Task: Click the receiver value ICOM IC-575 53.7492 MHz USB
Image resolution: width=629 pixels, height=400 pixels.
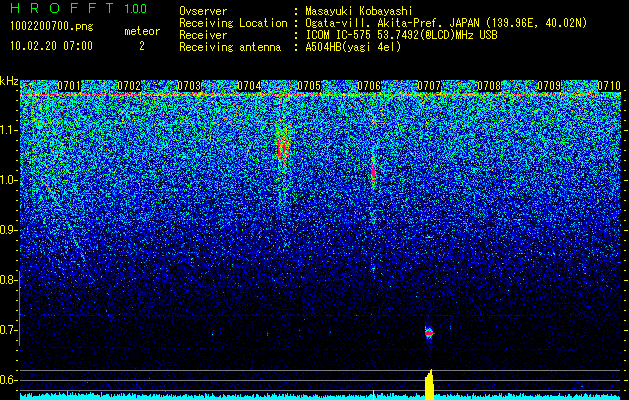Action: tap(401, 35)
